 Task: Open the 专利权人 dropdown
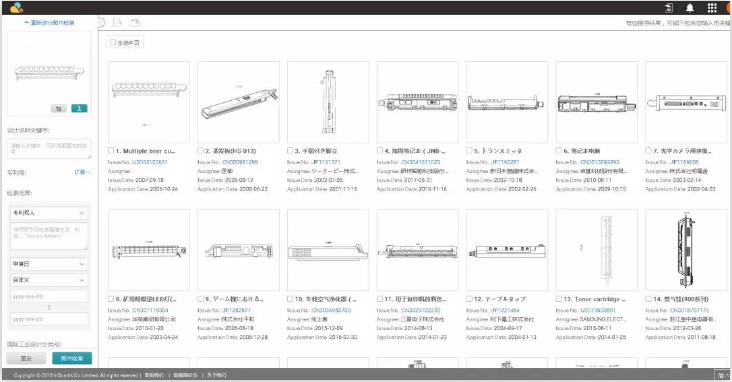49,213
